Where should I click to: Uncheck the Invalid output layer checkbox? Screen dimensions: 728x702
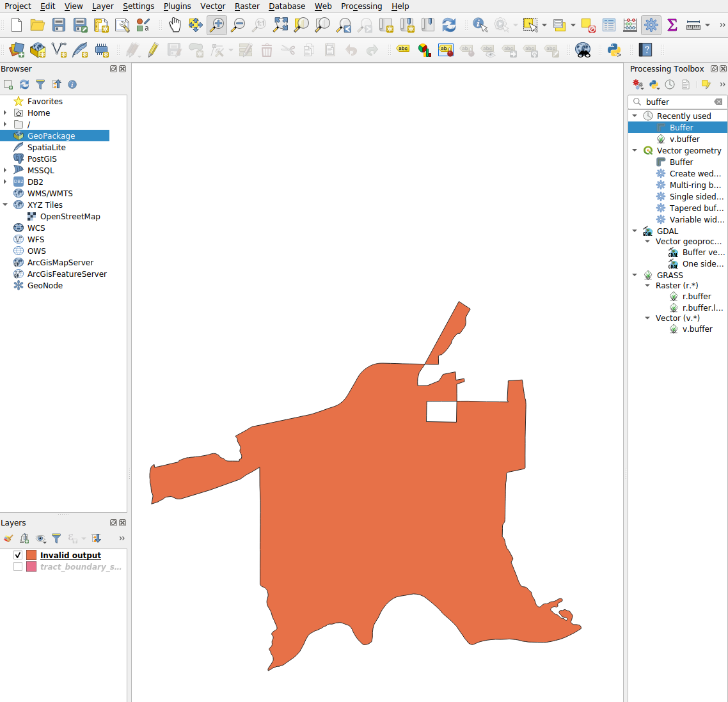click(x=18, y=555)
